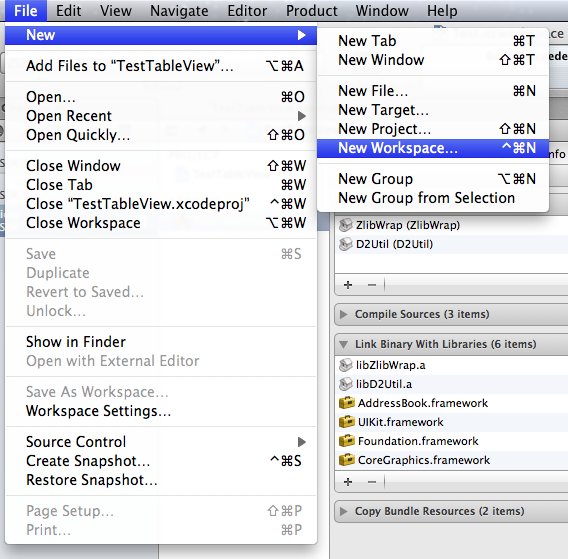
Task: Click the D2Util target dependency icon
Action: point(346,244)
